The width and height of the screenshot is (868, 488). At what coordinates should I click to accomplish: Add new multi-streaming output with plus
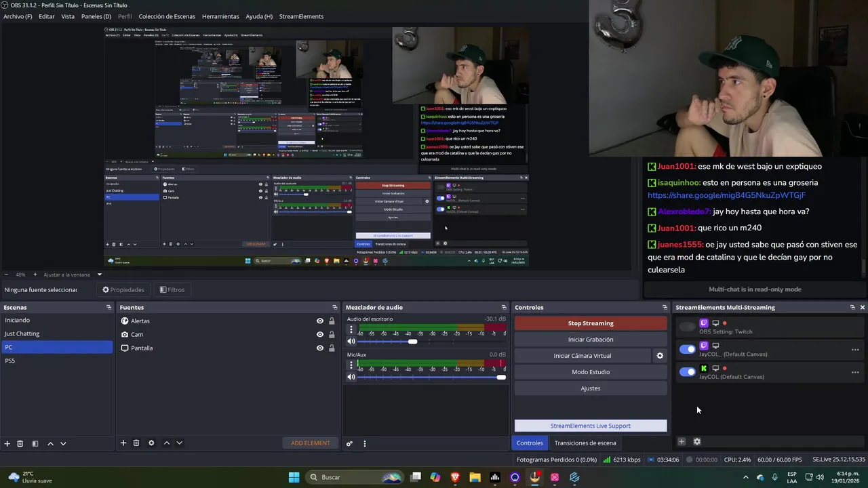(682, 442)
